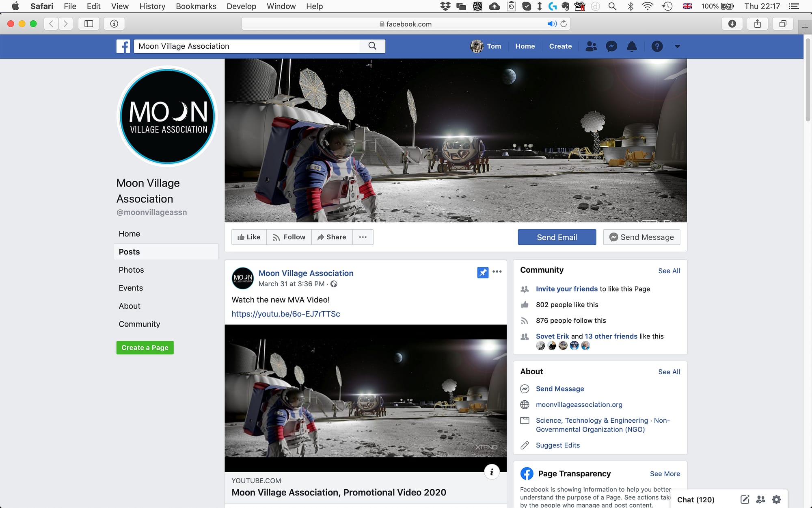This screenshot has width=812, height=508.
Task: Click the Safari address bar
Action: tap(406, 24)
